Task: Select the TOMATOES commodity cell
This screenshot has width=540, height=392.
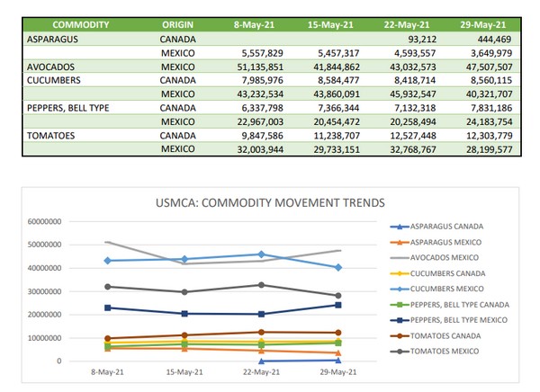Action: pyautogui.click(x=52, y=135)
